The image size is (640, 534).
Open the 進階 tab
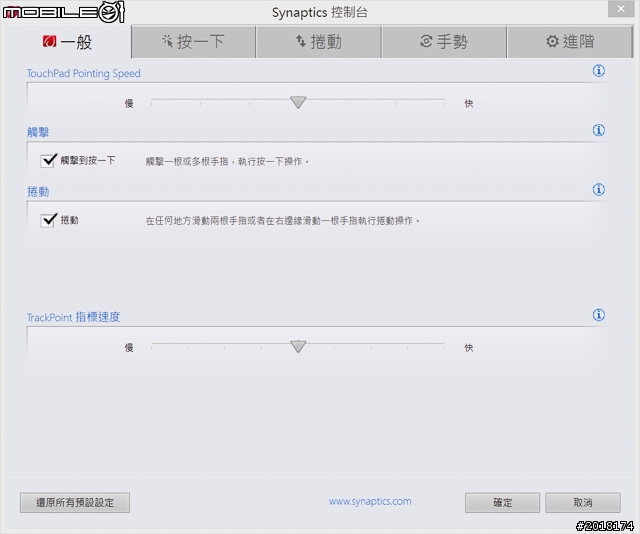[570, 42]
